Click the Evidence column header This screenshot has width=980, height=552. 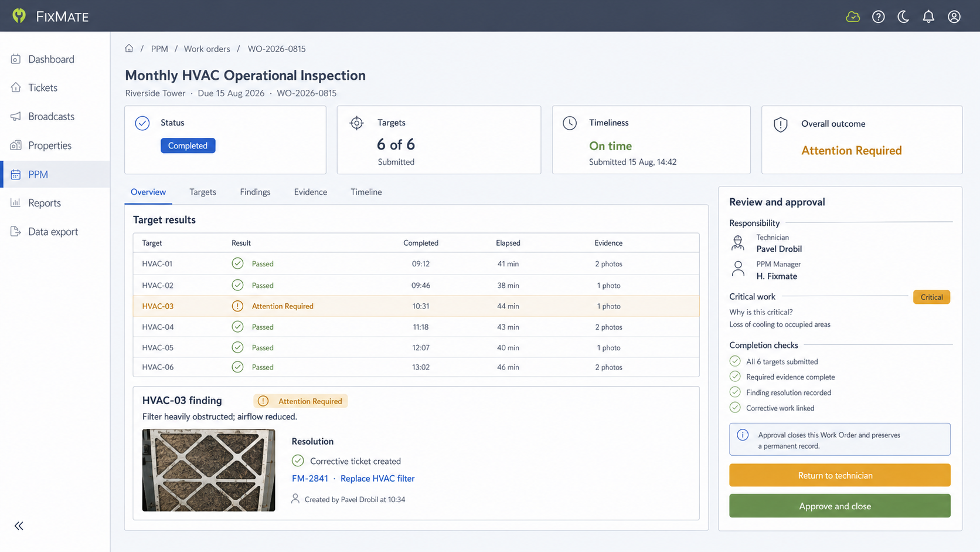(608, 243)
